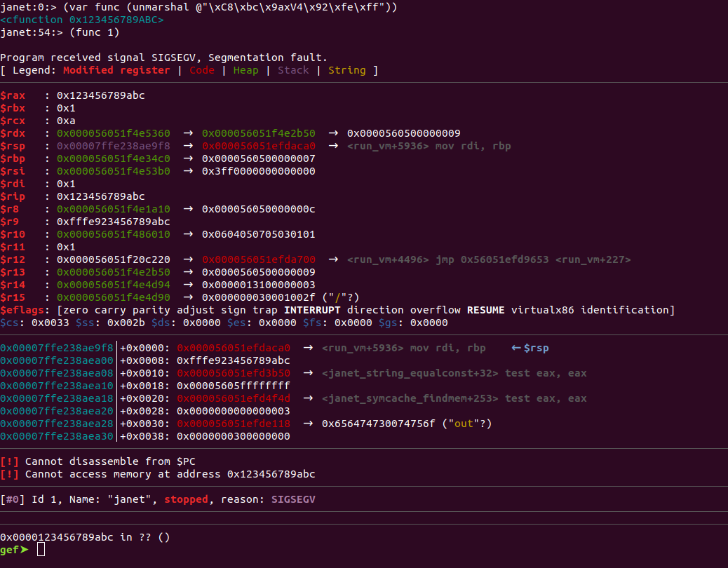728x568 pixels.
Task: Click stack address 0x00007ffe238aea30
Action: 56,436
